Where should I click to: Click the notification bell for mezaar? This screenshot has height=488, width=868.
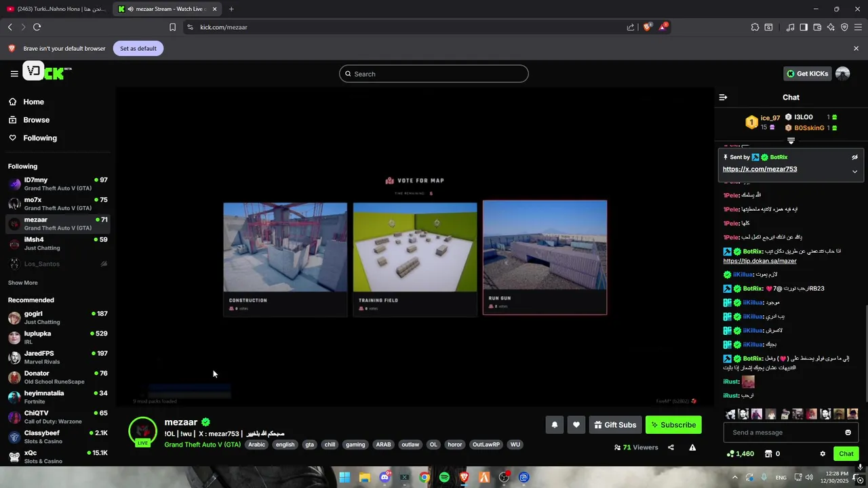click(554, 425)
